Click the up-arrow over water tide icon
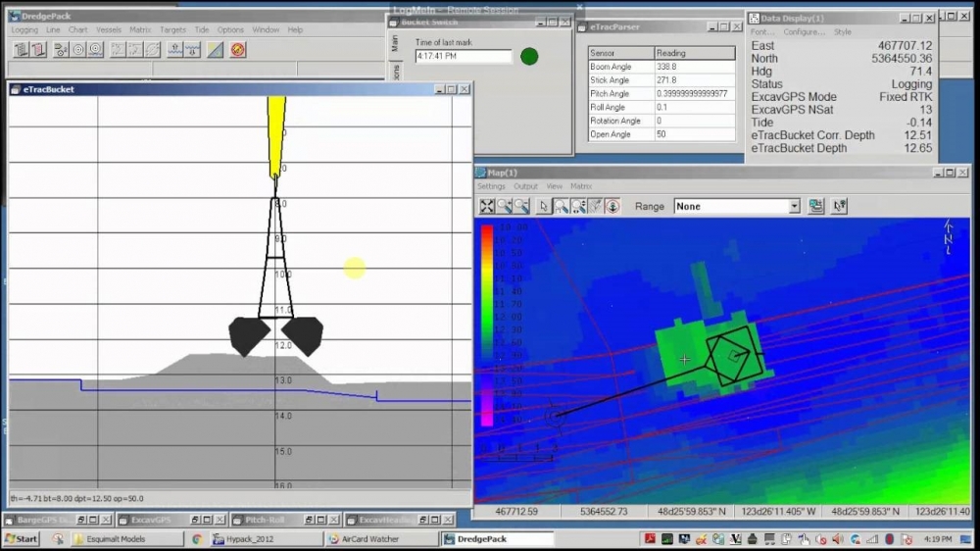Viewport: 980px width, 551px height. [175, 49]
